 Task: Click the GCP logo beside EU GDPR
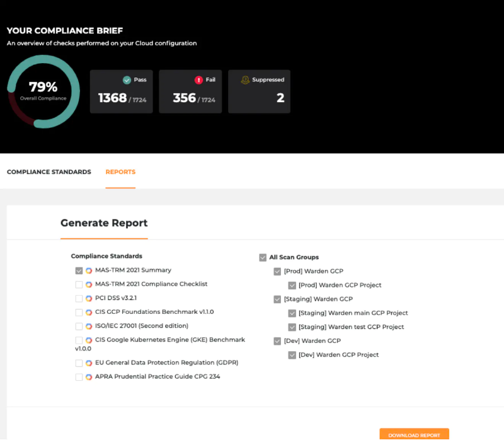(89, 363)
